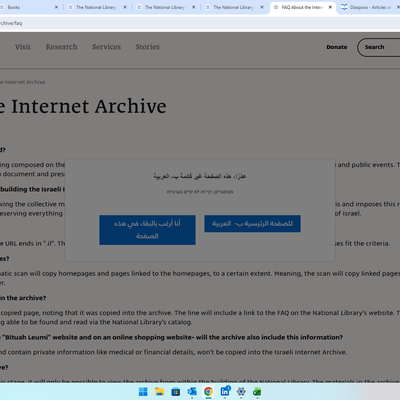The image size is (400, 400).
Task: Click the Search box in the header
Action: [x=379, y=47]
